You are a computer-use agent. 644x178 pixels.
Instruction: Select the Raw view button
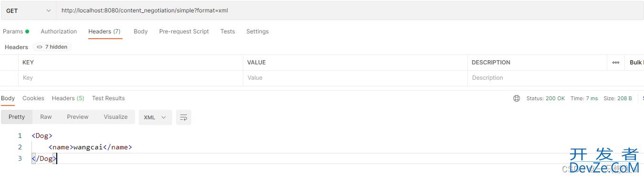[x=46, y=117]
